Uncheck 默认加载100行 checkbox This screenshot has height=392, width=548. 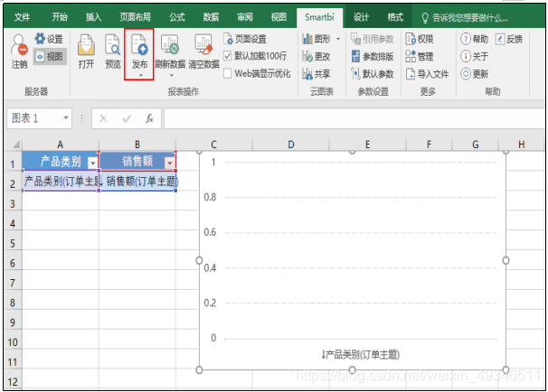coord(228,56)
